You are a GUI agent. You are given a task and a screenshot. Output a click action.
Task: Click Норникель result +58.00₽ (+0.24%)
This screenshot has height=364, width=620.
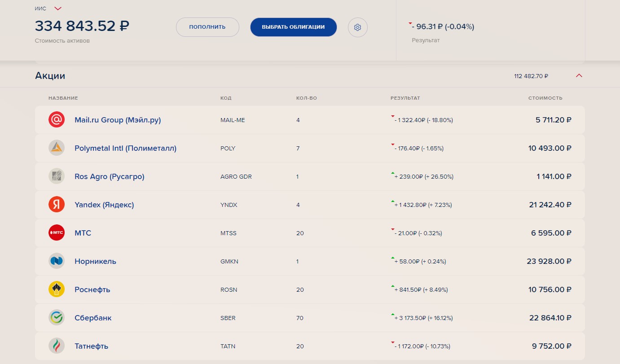click(x=420, y=262)
